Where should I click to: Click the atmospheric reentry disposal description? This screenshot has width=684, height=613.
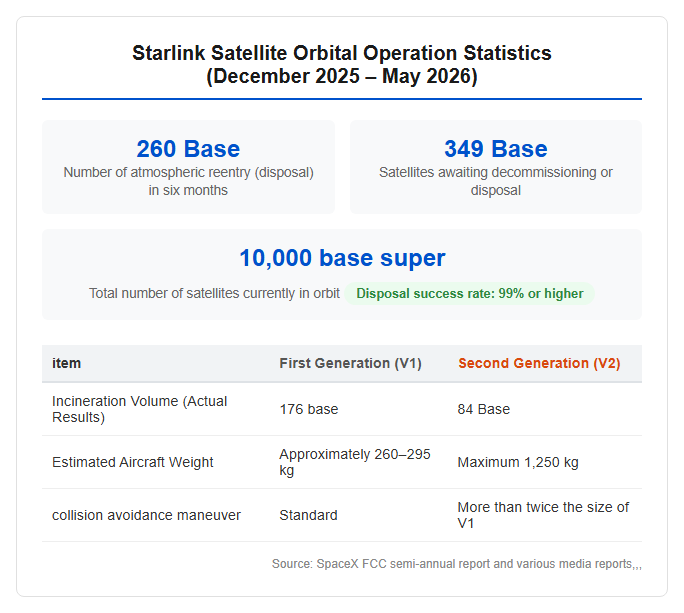pos(188,181)
